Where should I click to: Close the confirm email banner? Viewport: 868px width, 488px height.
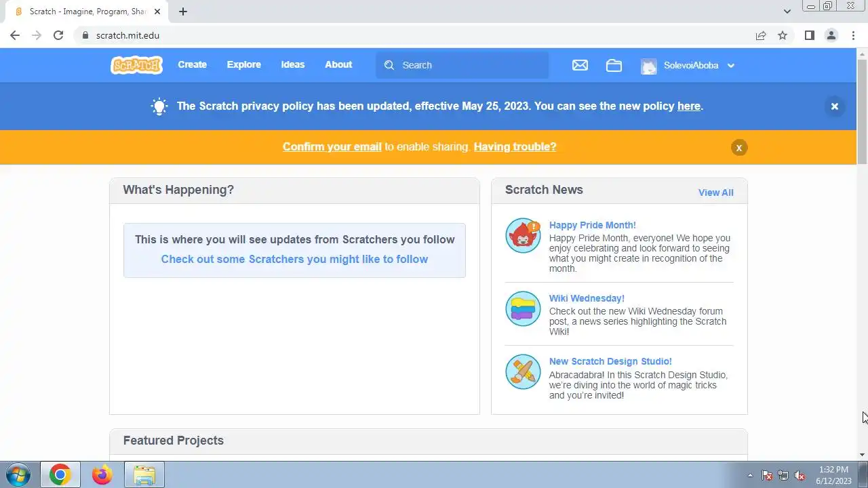pyautogui.click(x=739, y=147)
